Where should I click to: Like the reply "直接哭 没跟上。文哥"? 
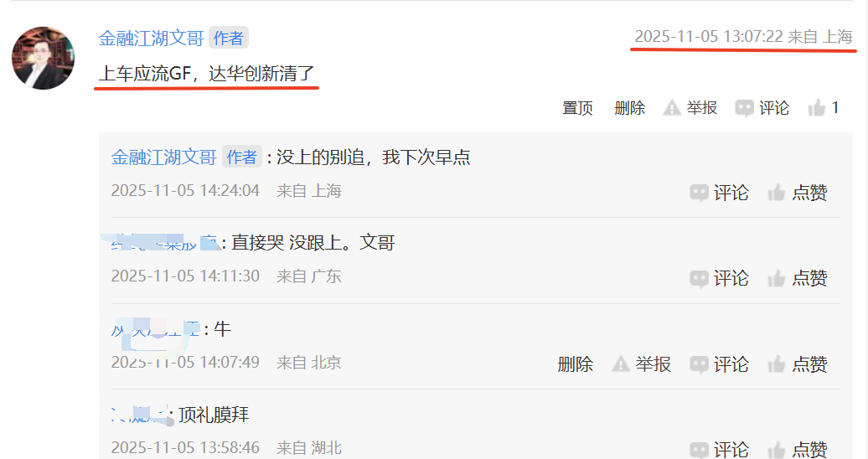click(797, 278)
